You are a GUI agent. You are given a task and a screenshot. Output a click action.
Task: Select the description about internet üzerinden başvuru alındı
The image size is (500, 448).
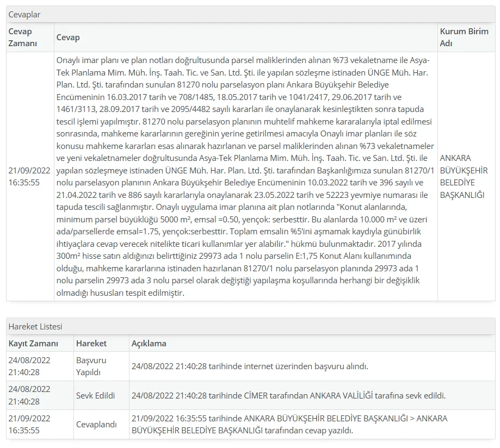click(x=250, y=366)
